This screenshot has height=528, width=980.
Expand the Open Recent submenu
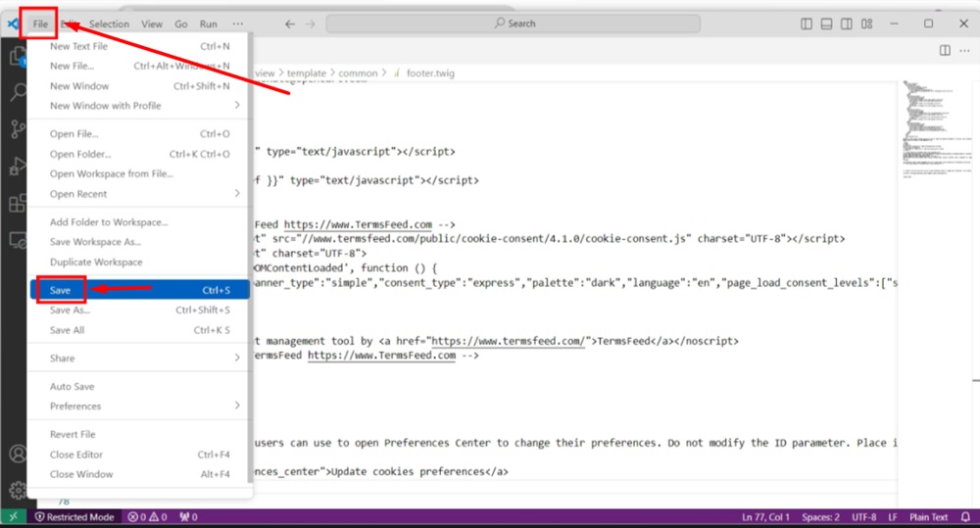tap(140, 194)
